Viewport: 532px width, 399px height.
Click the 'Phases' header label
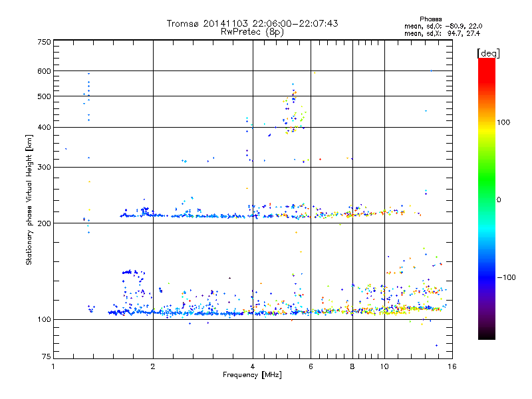pos(430,19)
